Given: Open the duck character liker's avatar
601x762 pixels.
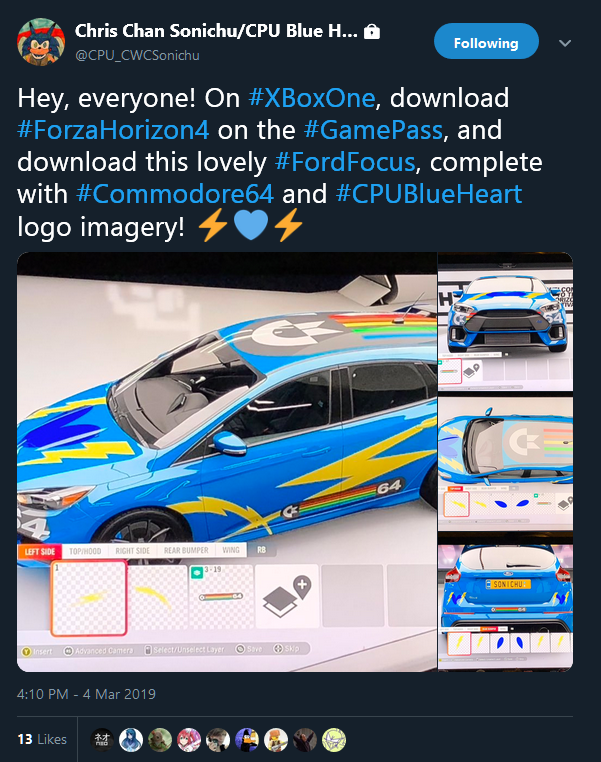Looking at the screenshot, I should [x=247, y=740].
